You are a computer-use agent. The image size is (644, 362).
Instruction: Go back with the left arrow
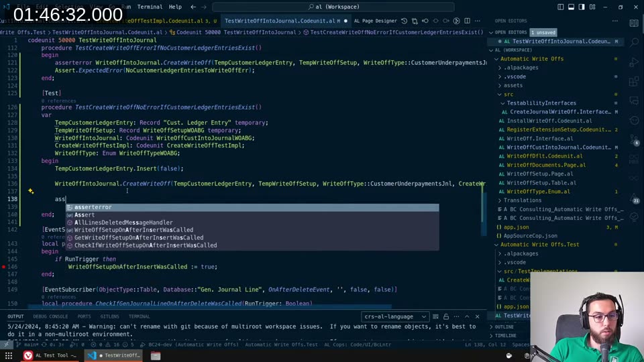pos(193,7)
